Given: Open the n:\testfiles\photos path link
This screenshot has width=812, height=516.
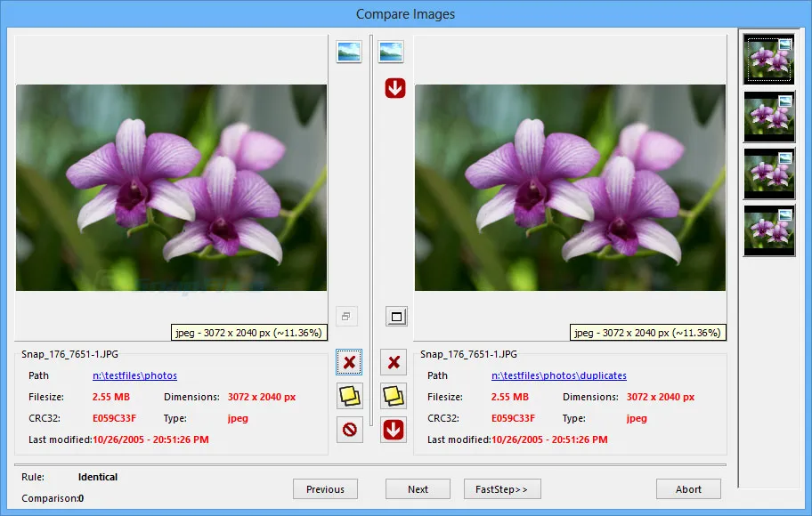Looking at the screenshot, I should click(x=134, y=375).
